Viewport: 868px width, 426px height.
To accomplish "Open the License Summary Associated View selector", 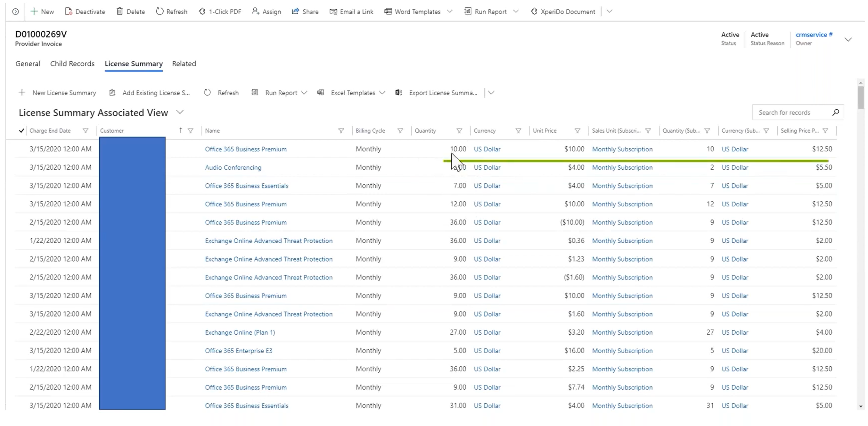I will tap(180, 112).
